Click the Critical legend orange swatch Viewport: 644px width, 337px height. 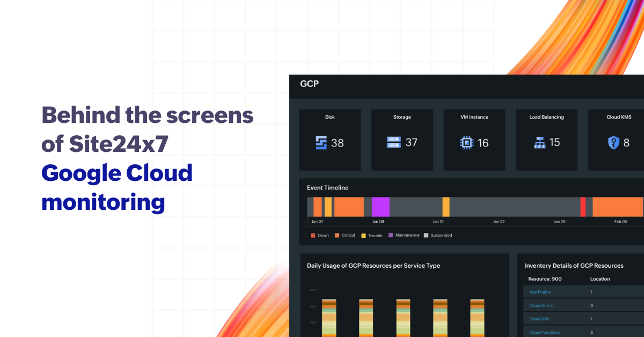pyautogui.click(x=337, y=235)
